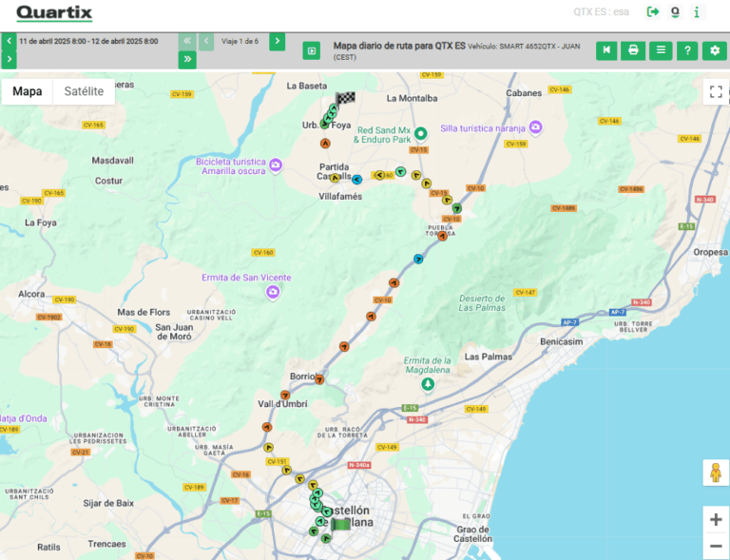Zoom in on the map
Screen dimensions: 730x560
[x=716, y=519]
